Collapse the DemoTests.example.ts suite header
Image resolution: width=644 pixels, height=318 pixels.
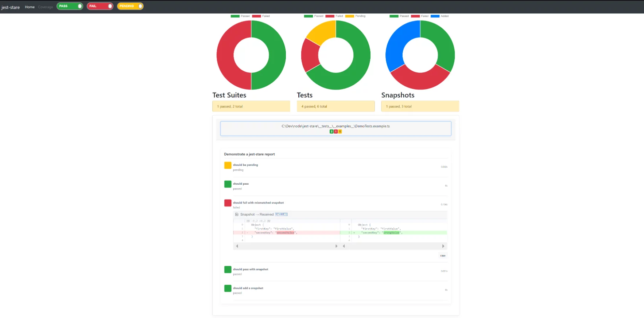point(335,129)
